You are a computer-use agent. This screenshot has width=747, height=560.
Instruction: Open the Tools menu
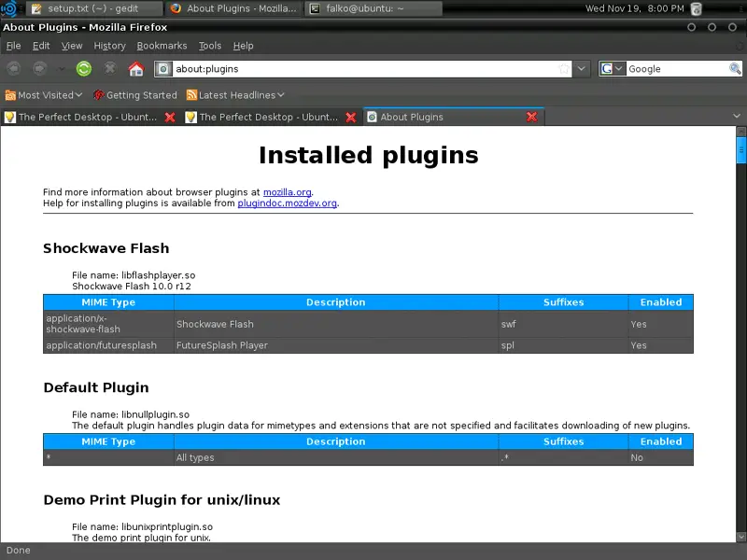[210, 46]
